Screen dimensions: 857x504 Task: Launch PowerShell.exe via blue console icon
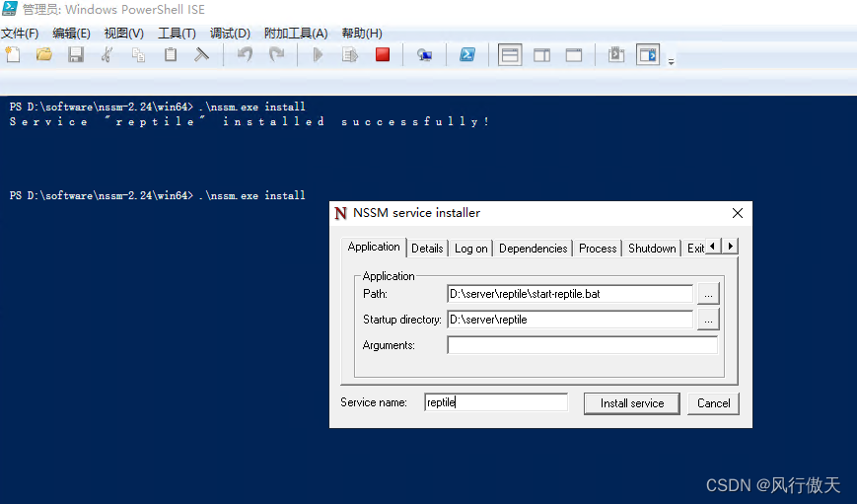pyautogui.click(x=467, y=54)
